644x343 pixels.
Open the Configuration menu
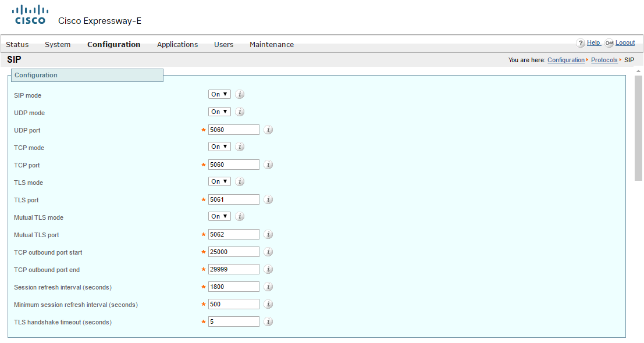pos(114,44)
